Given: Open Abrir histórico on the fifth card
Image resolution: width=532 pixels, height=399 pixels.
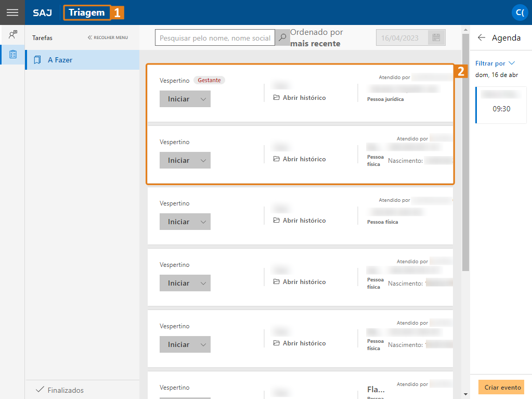Looking at the screenshot, I should pos(300,343).
